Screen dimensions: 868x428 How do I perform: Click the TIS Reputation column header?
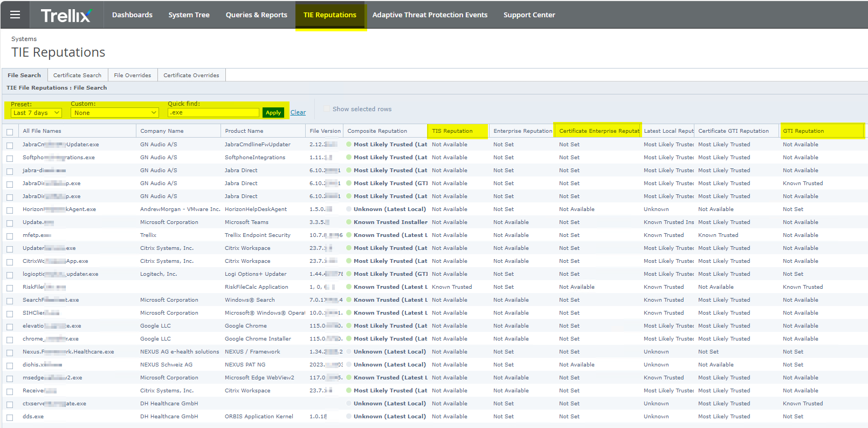pyautogui.click(x=452, y=131)
